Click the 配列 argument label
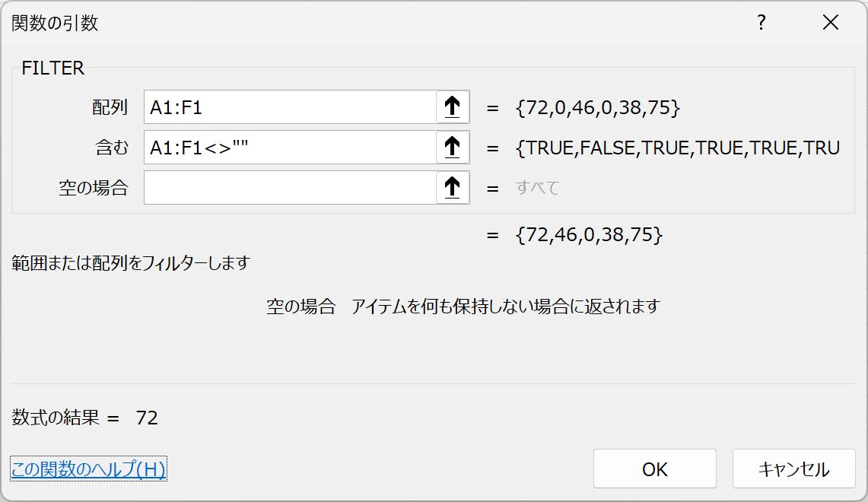The height and width of the screenshot is (502, 868). [x=110, y=107]
